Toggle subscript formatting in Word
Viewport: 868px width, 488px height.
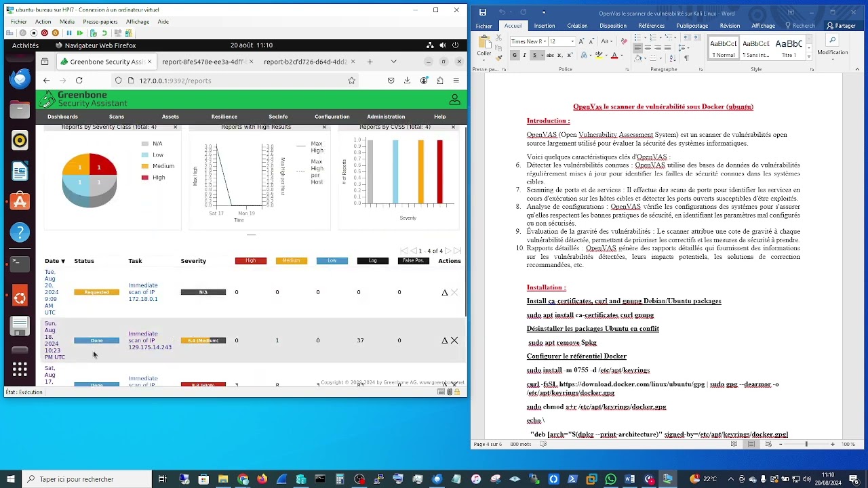[561, 56]
